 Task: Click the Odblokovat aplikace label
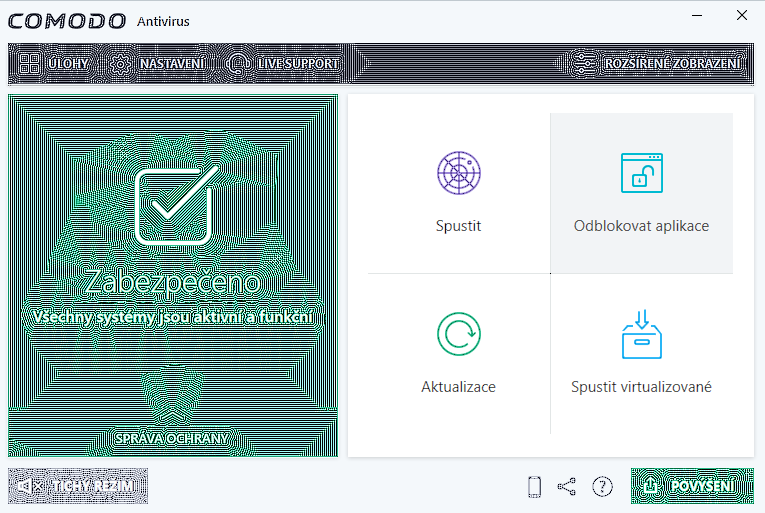[x=642, y=226]
